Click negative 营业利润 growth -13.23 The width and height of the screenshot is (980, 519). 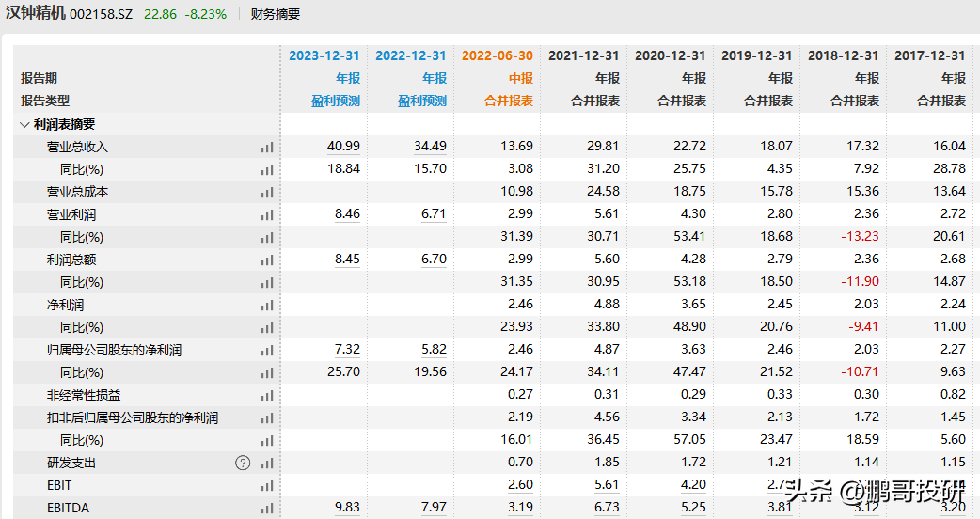860,236
